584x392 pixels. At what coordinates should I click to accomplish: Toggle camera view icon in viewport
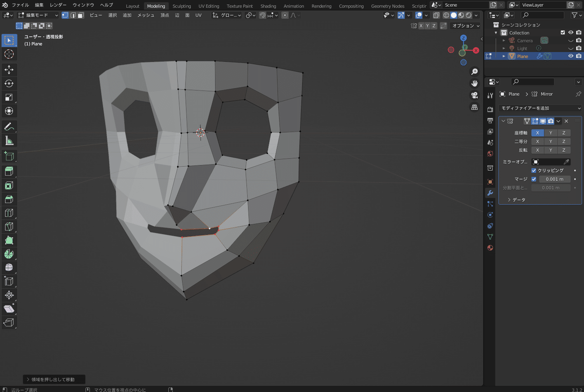point(474,95)
